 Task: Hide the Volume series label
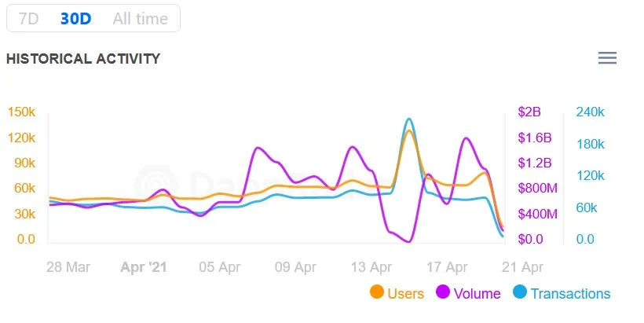point(477,294)
